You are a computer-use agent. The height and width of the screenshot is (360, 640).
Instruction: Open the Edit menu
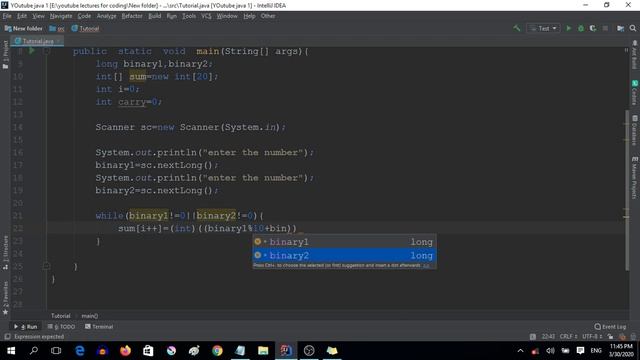22,16
